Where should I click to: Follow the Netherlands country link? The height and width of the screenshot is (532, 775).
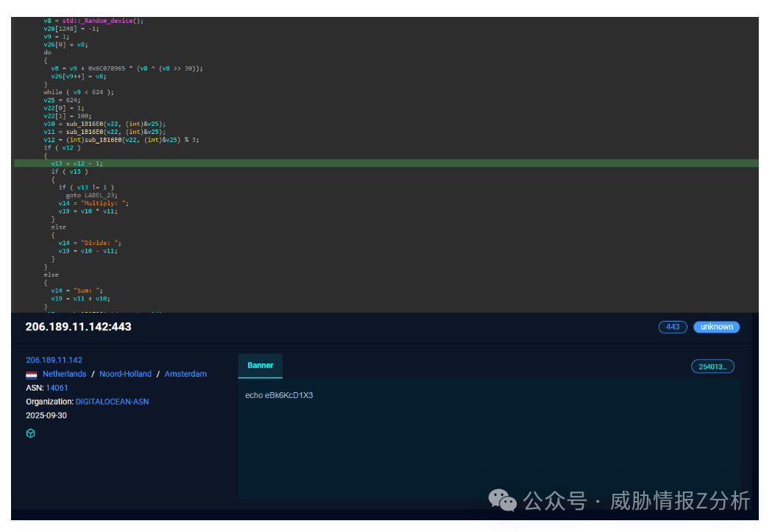[64, 374]
